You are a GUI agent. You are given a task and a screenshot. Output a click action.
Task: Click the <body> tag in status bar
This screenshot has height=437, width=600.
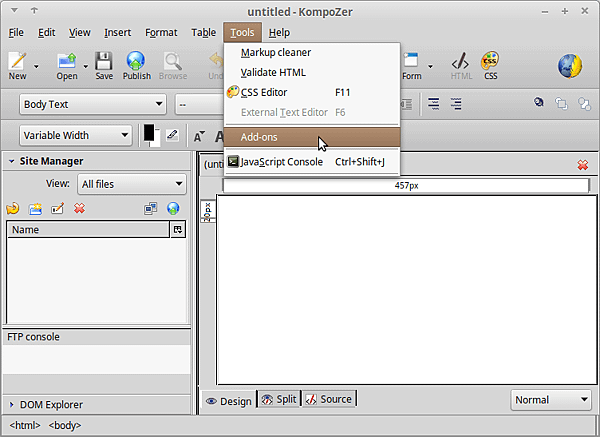65,426
